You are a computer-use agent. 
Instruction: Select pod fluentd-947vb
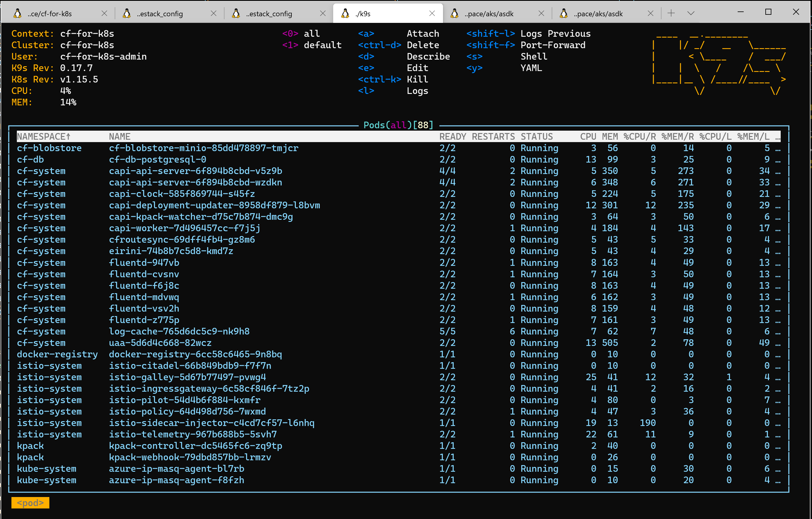tap(398, 263)
